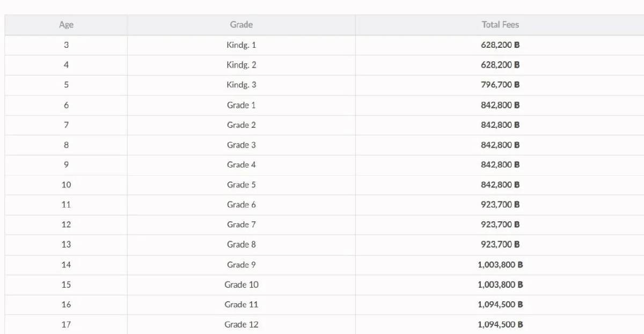The image size is (644, 334).
Task: Click age 14 in the Age column
Action: pyautogui.click(x=66, y=265)
